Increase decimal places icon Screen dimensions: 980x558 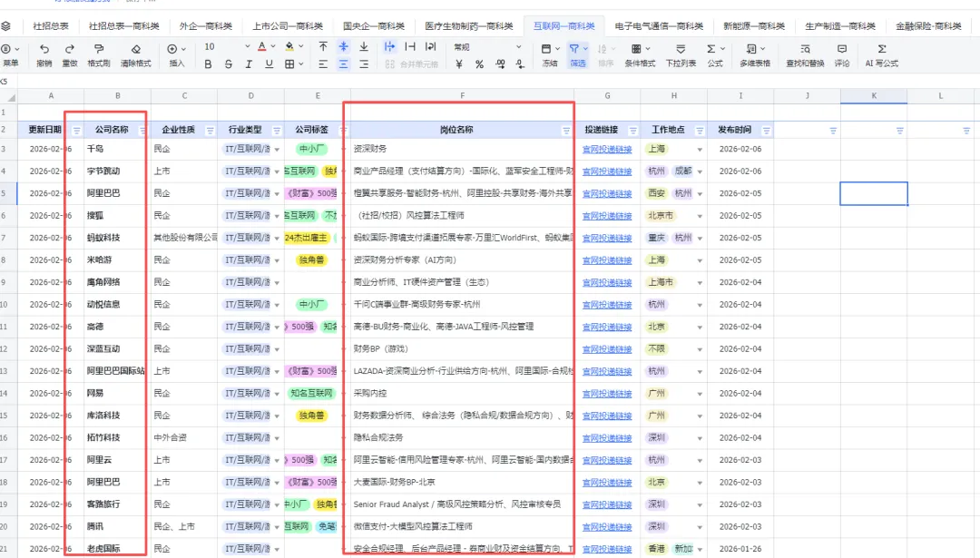(x=500, y=64)
